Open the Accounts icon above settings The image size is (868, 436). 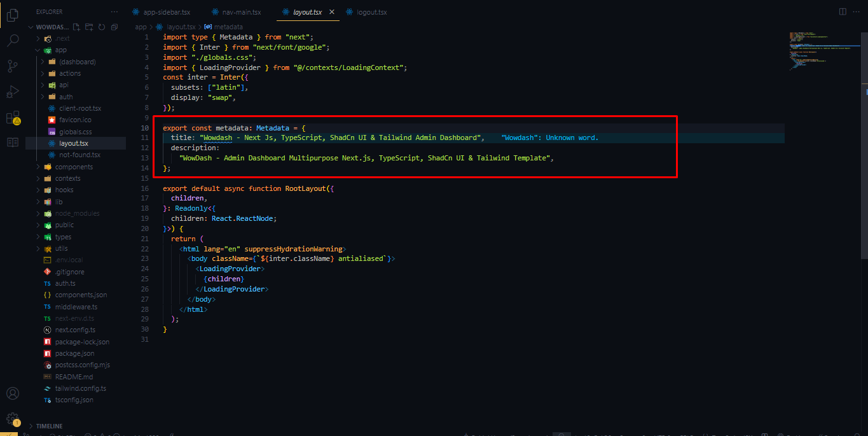pos(12,393)
